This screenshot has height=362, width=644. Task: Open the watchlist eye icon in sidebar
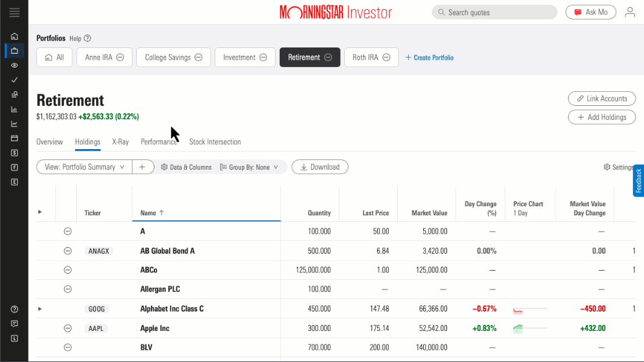pyautogui.click(x=15, y=65)
